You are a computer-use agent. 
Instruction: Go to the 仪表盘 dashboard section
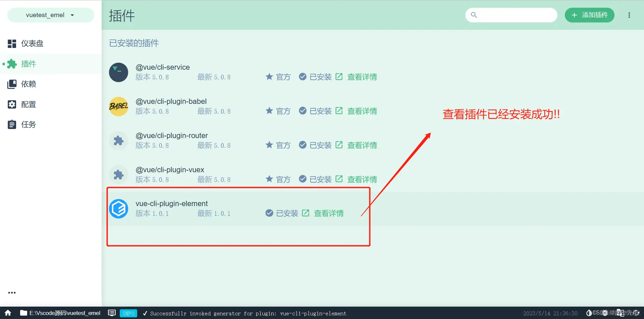click(x=32, y=44)
